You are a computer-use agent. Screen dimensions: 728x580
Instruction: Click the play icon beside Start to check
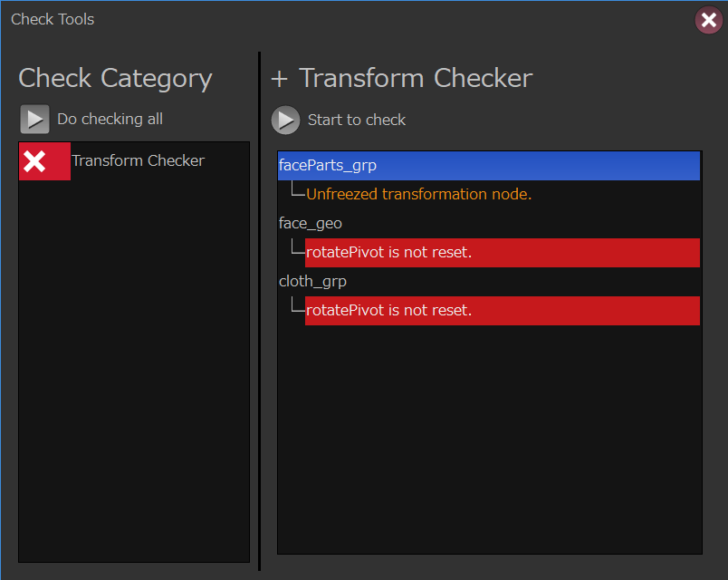(x=285, y=120)
